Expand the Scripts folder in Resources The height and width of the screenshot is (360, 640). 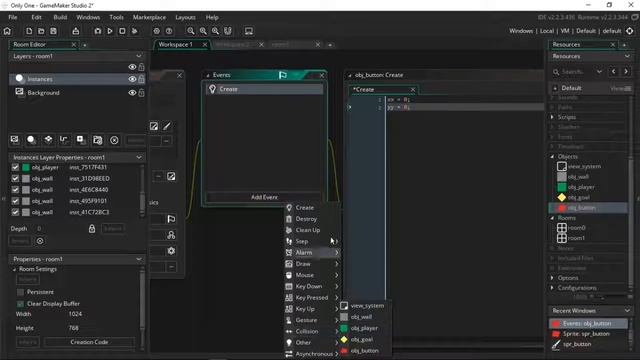tap(552, 117)
